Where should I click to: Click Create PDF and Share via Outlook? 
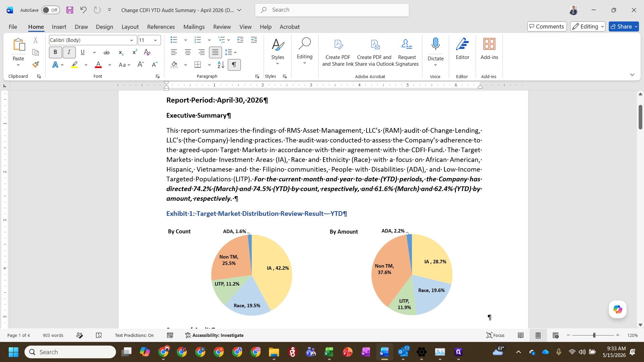click(374, 53)
